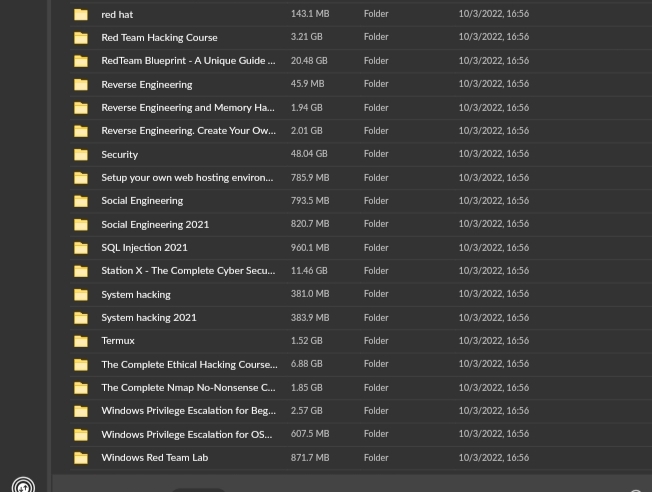Click the 143.1 MB size value
This screenshot has height=492, width=652.
[310, 14]
